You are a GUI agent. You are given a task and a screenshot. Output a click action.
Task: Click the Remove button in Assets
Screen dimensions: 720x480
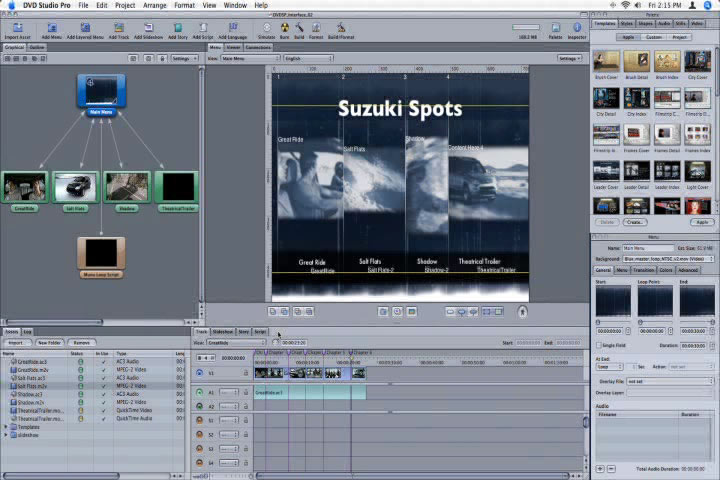pyautogui.click(x=82, y=343)
